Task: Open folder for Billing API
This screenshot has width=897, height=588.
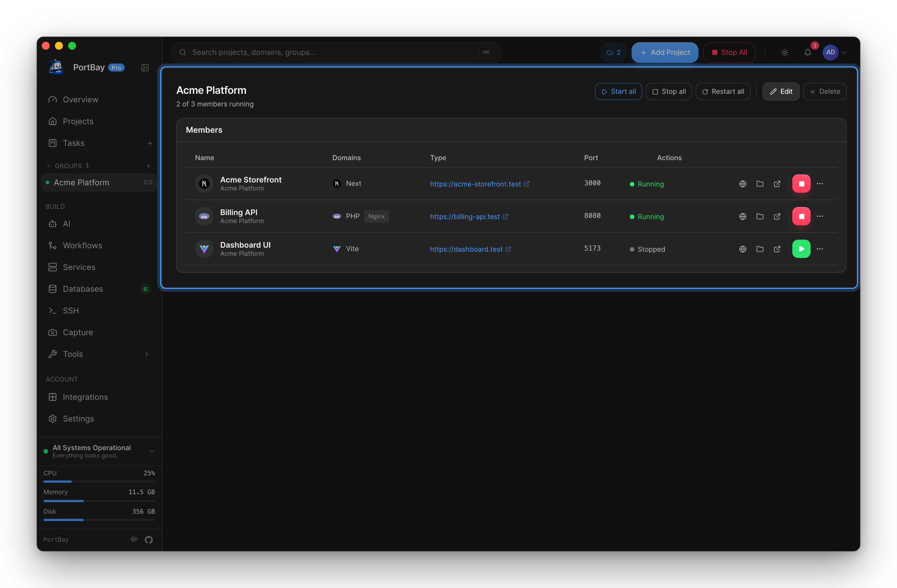Action: pos(760,216)
